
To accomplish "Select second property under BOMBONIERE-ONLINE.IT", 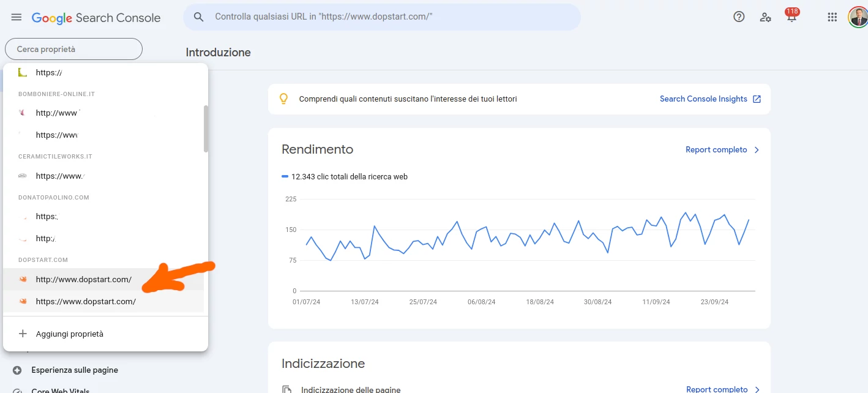I will pyautogui.click(x=103, y=135).
